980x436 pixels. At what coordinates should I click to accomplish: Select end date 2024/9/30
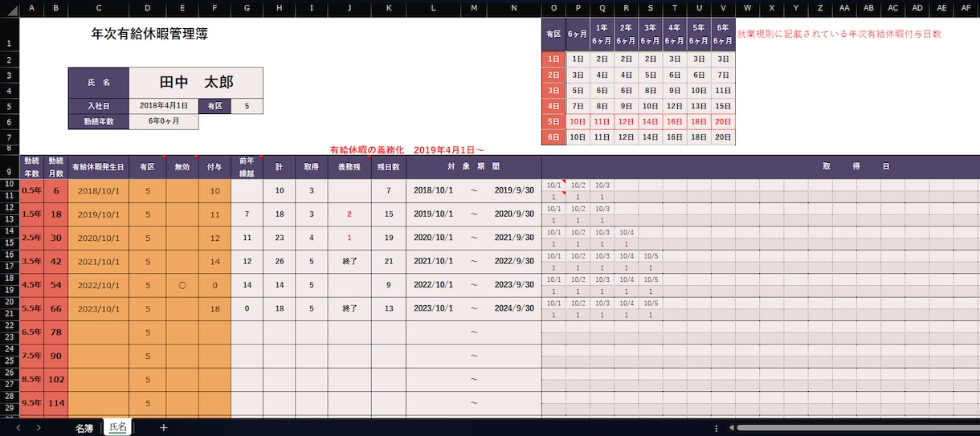click(514, 308)
